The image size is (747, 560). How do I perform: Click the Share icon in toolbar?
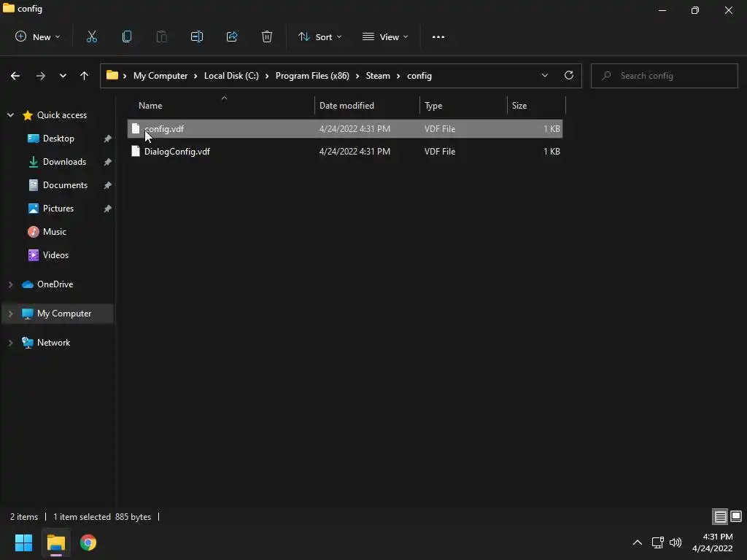tap(232, 36)
